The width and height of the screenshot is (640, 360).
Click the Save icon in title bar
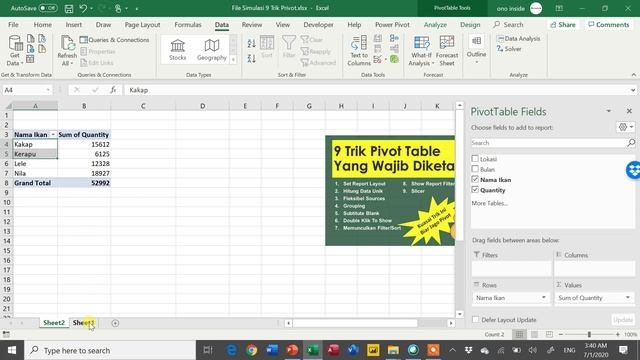click(x=69, y=8)
